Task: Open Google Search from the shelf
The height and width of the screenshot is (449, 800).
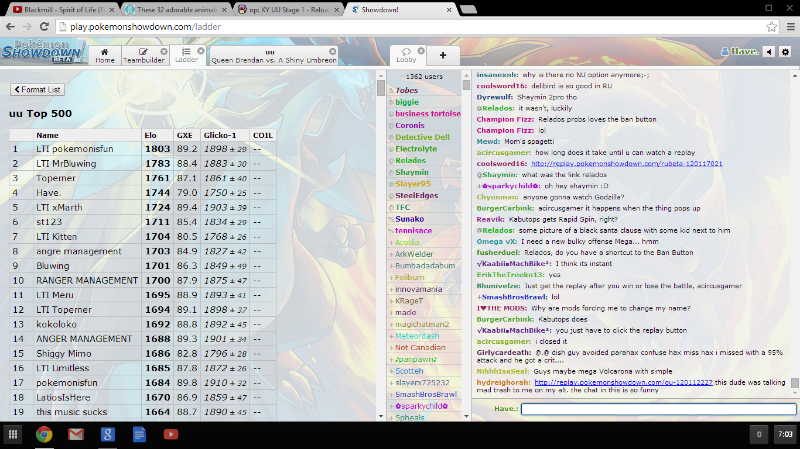Action: [108, 434]
